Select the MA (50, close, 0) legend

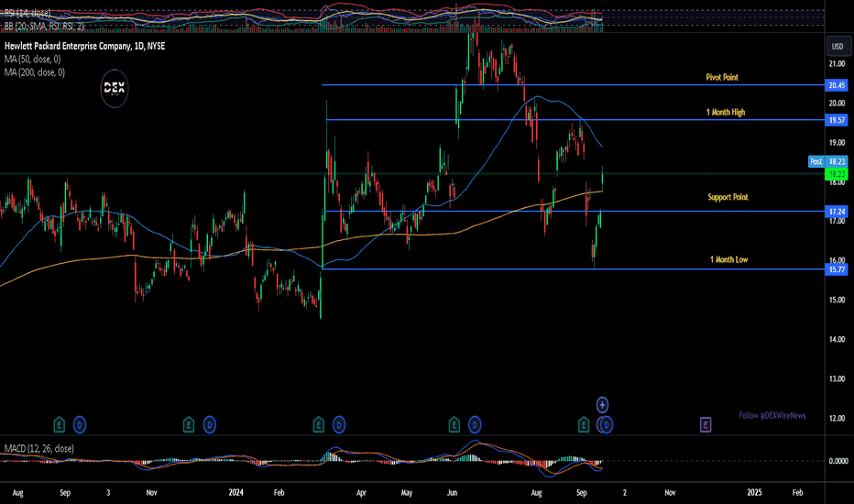(33, 59)
